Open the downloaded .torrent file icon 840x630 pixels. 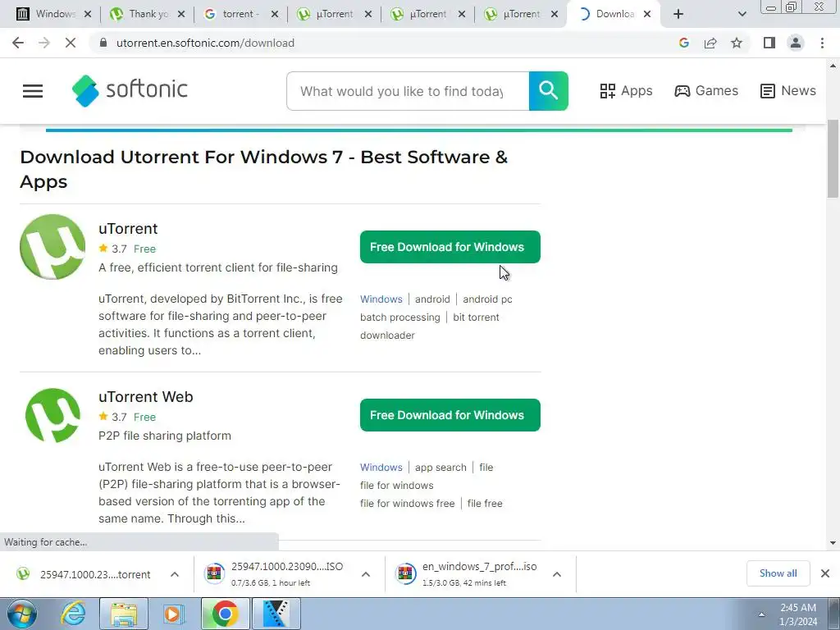(23, 573)
